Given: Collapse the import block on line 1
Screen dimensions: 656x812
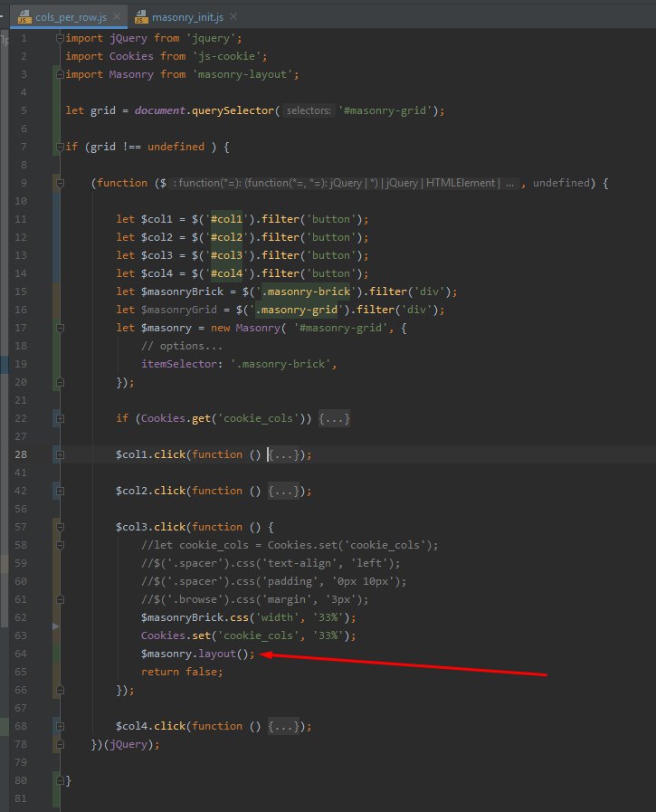Looking at the screenshot, I should tap(60, 38).
